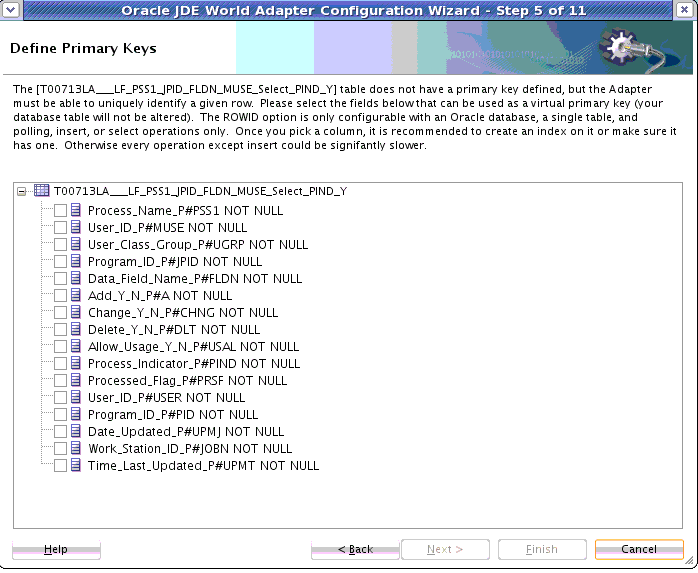Tick the Process_Indicator_P#PIND checkbox

point(61,364)
